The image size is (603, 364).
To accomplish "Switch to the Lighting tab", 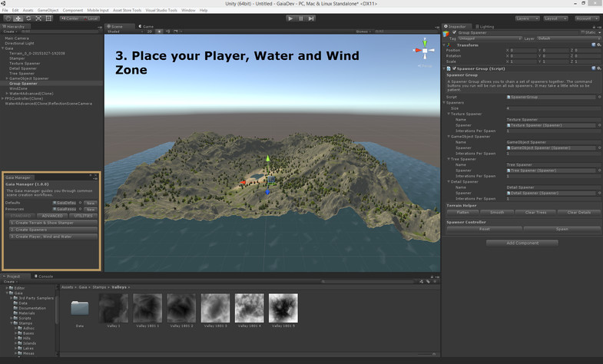I will coord(485,27).
